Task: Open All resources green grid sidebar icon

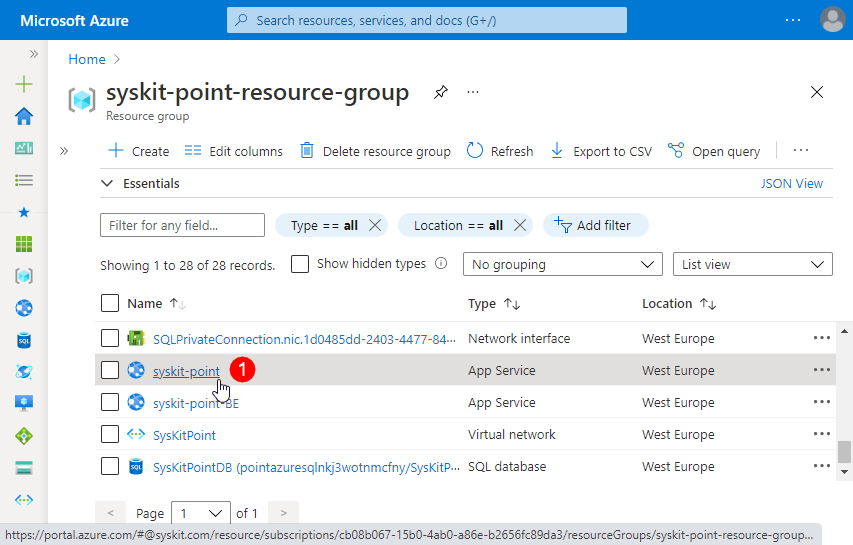Action: 24,244
